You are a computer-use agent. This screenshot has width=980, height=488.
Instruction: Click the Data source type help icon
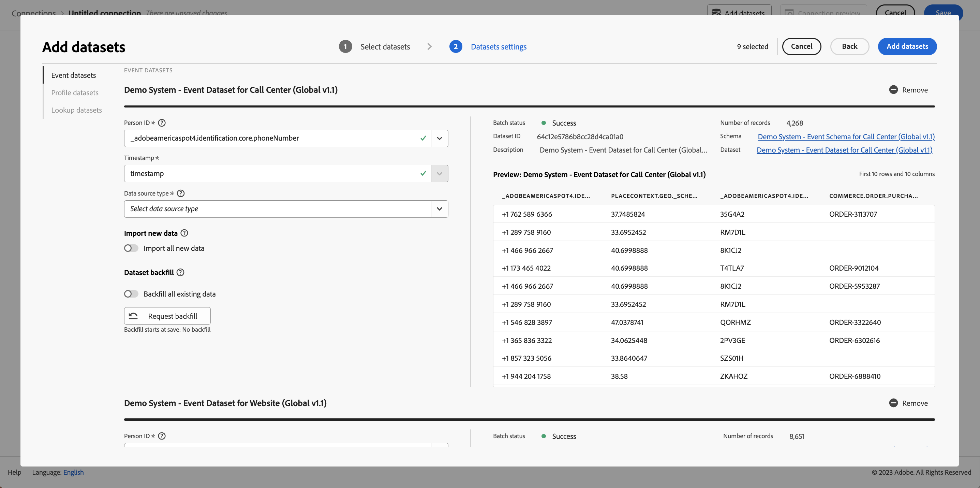click(x=181, y=193)
